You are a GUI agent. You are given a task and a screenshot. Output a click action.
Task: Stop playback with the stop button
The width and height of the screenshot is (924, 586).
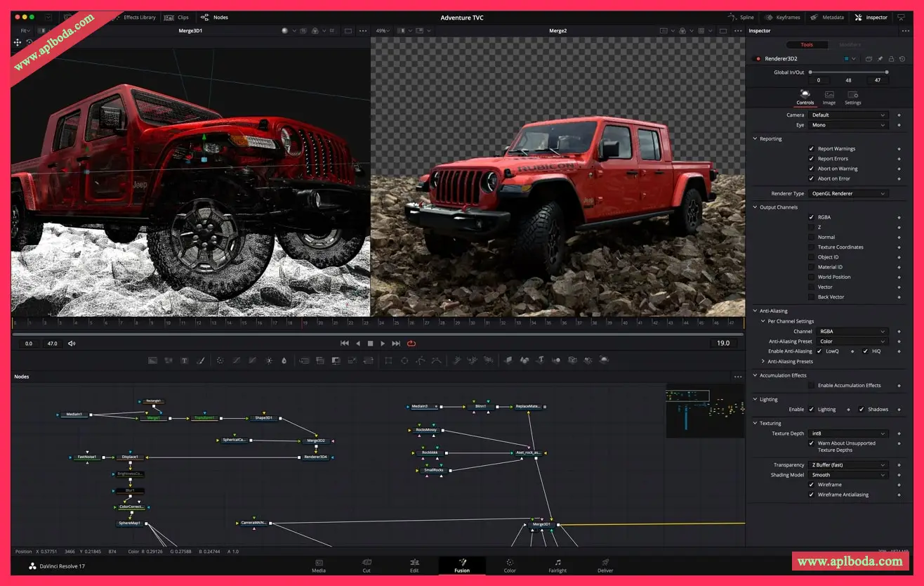click(370, 344)
